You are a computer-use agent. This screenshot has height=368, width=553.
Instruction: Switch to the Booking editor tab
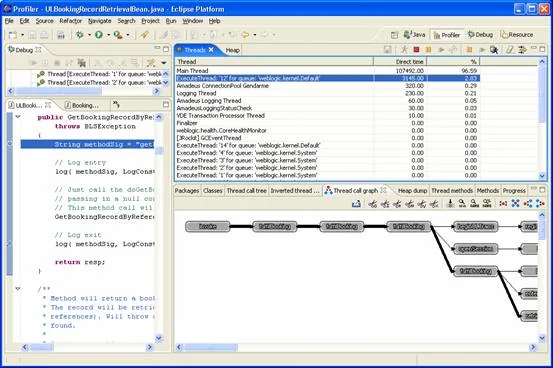point(82,105)
